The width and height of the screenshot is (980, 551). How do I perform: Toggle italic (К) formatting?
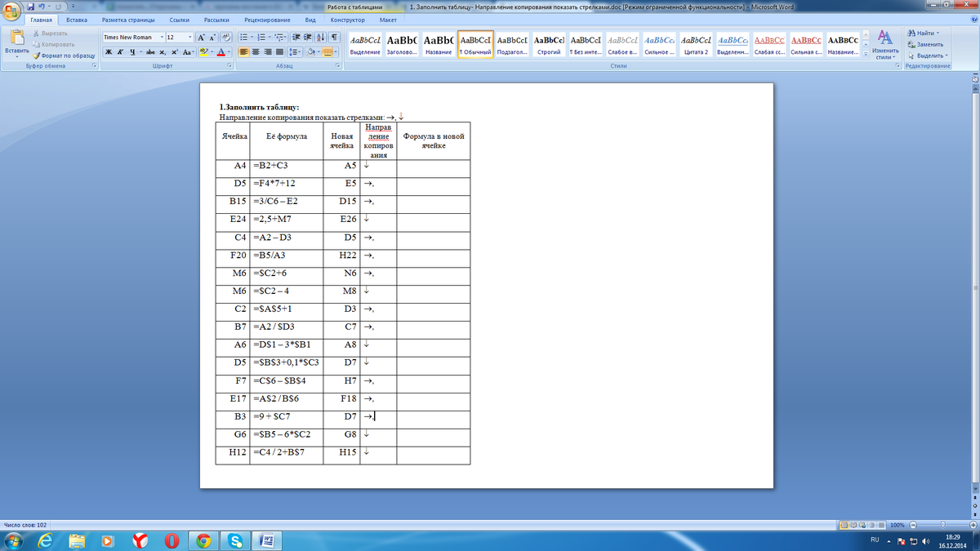click(120, 52)
